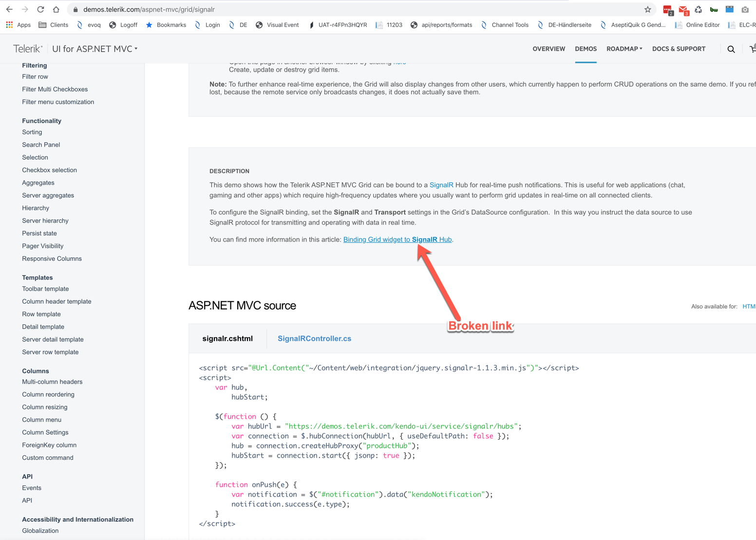Open DOCS & SUPPORT

pyautogui.click(x=679, y=49)
